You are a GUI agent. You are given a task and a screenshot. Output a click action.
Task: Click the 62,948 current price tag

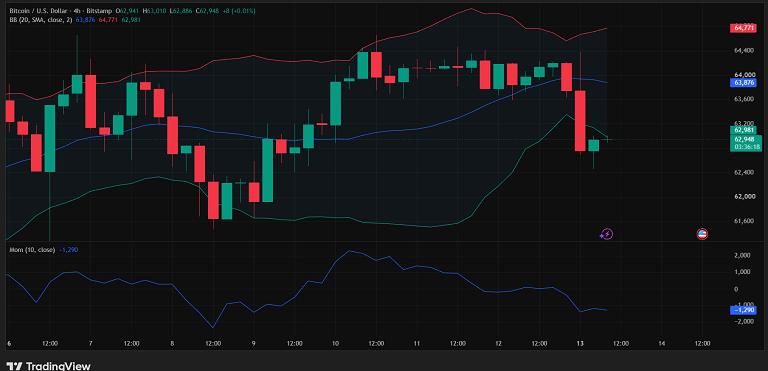coord(745,139)
